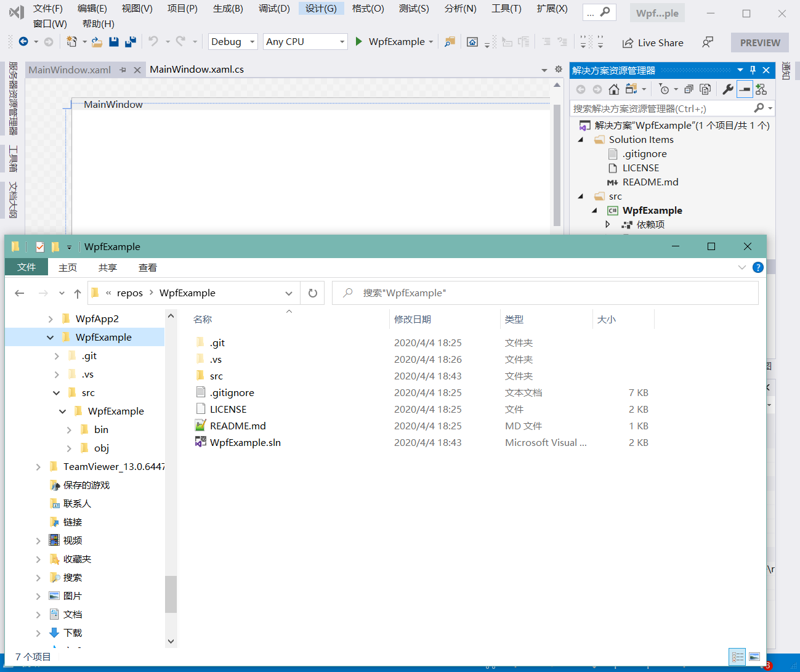This screenshot has width=800, height=672.
Task: Toggle Show All Files in Solution Explorer
Action: click(705, 89)
